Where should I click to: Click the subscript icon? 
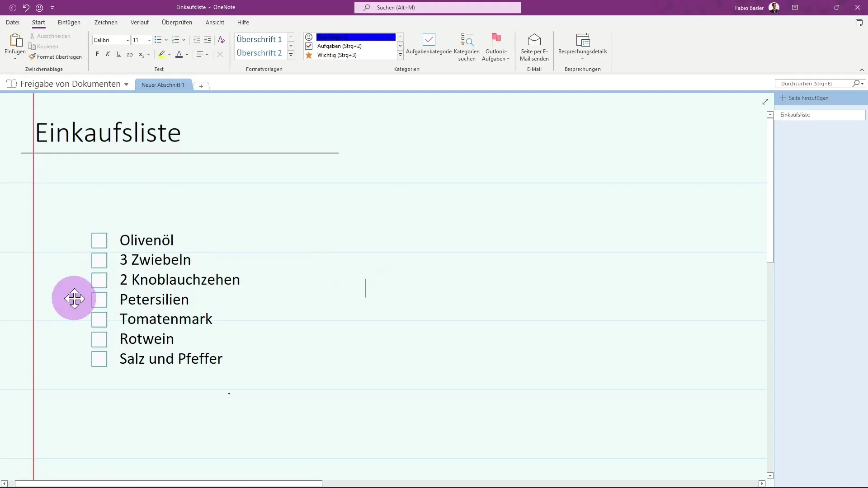[x=141, y=54]
